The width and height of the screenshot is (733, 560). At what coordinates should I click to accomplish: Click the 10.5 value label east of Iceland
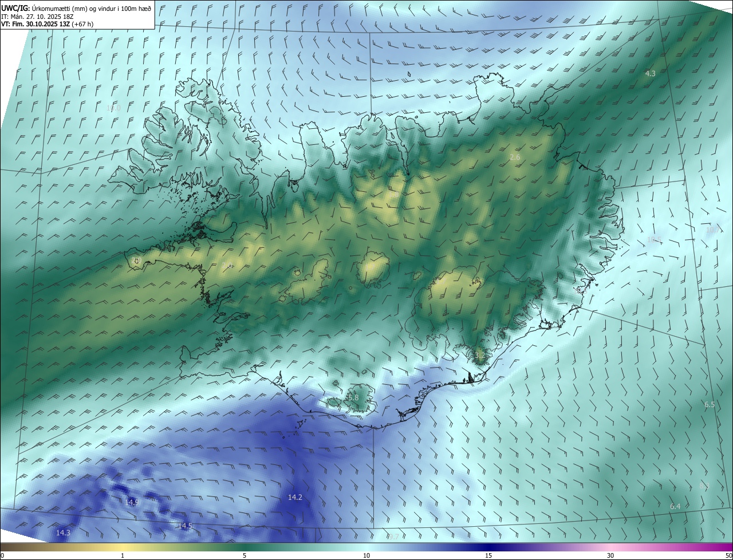654,240
